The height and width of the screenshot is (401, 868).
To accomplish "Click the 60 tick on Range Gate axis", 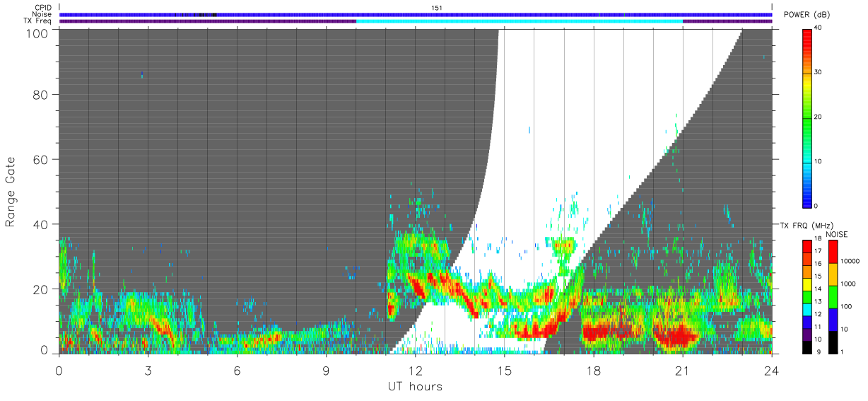I will [41, 159].
